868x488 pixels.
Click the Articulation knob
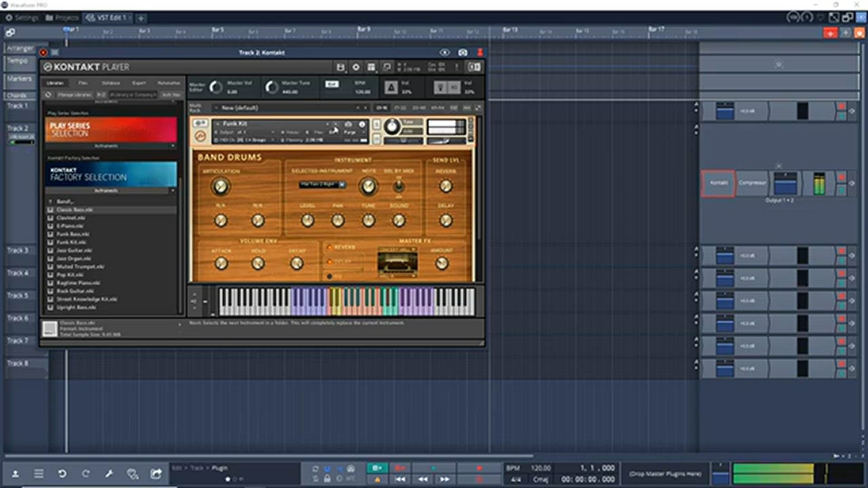[x=220, y=186]
